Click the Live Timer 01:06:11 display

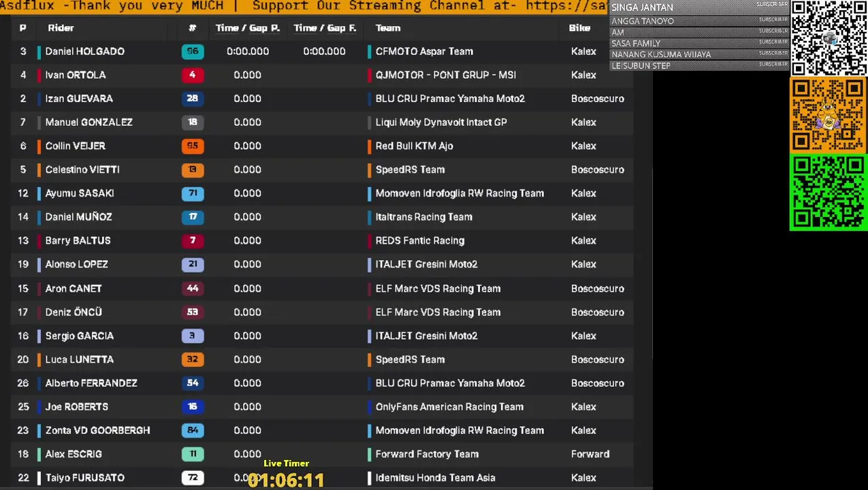(x=286, y=480)
